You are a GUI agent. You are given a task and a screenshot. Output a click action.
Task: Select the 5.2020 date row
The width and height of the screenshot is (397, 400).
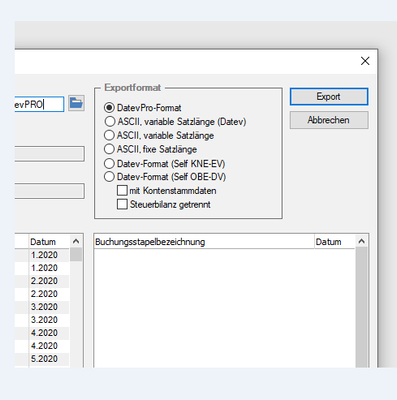point(42,359)
